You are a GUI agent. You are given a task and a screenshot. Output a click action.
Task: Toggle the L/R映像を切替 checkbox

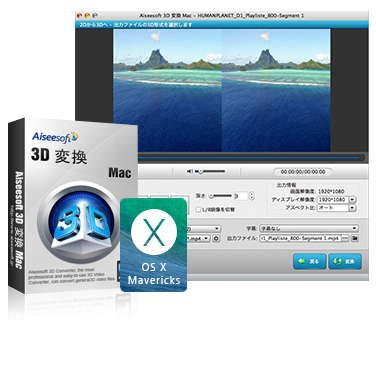pos(198,210)
